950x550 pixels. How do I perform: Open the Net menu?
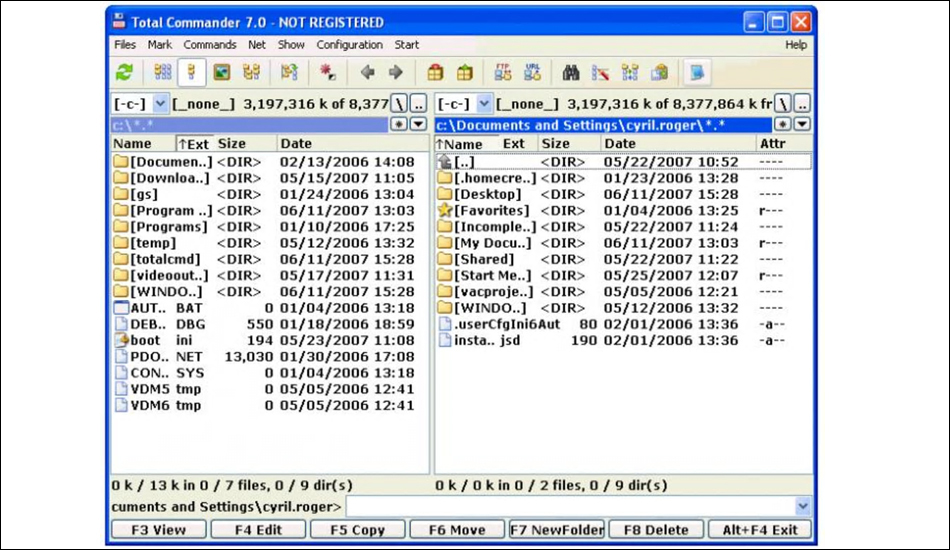pos(256,45)
